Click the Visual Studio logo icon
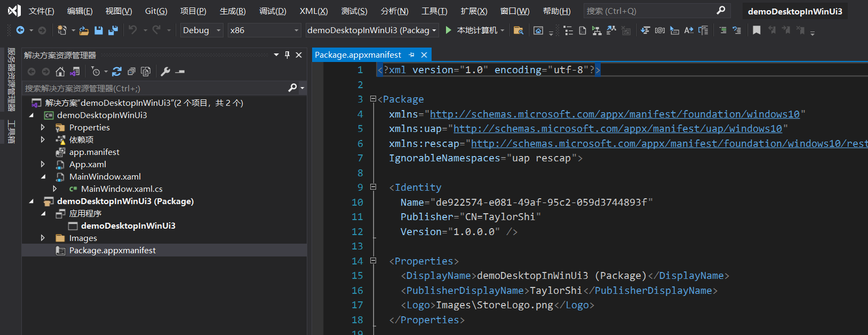The height and width of the screenshot is (335, 868). tap(14, 10)
